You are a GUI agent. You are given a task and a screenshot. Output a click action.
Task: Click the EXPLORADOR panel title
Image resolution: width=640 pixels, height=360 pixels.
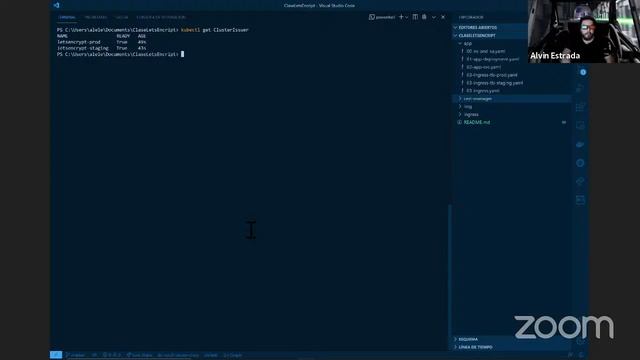click(471, 18)
